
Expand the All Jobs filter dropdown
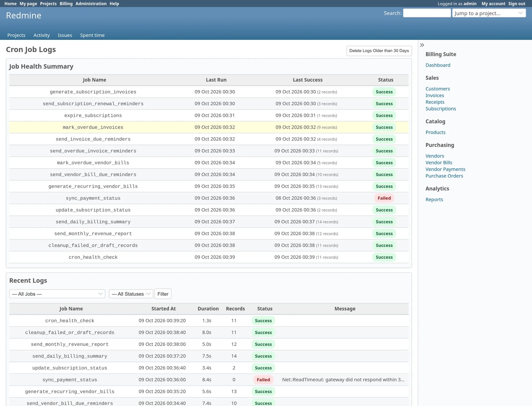pos(57,294)
